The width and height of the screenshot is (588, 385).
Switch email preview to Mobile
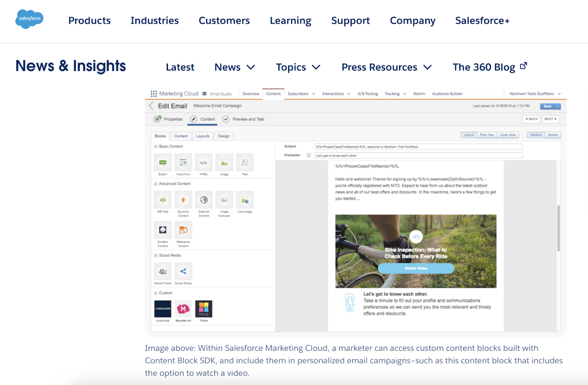point(553,135)
